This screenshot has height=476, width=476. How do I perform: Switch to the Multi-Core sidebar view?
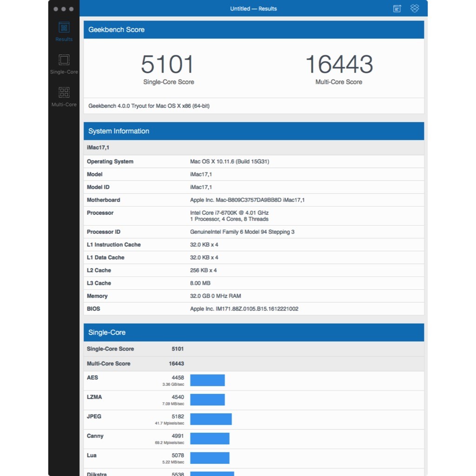64,97
